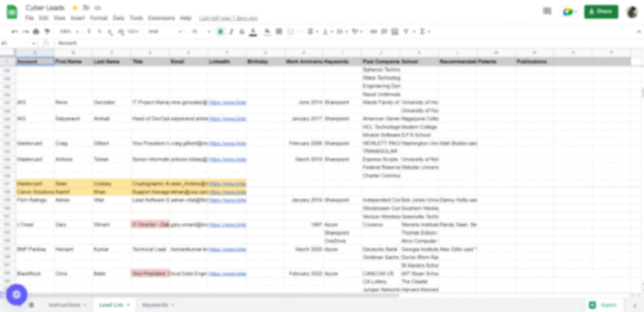The image size is (644, 312).
Task: Activate the paint format tool
Action: [47, 32]
